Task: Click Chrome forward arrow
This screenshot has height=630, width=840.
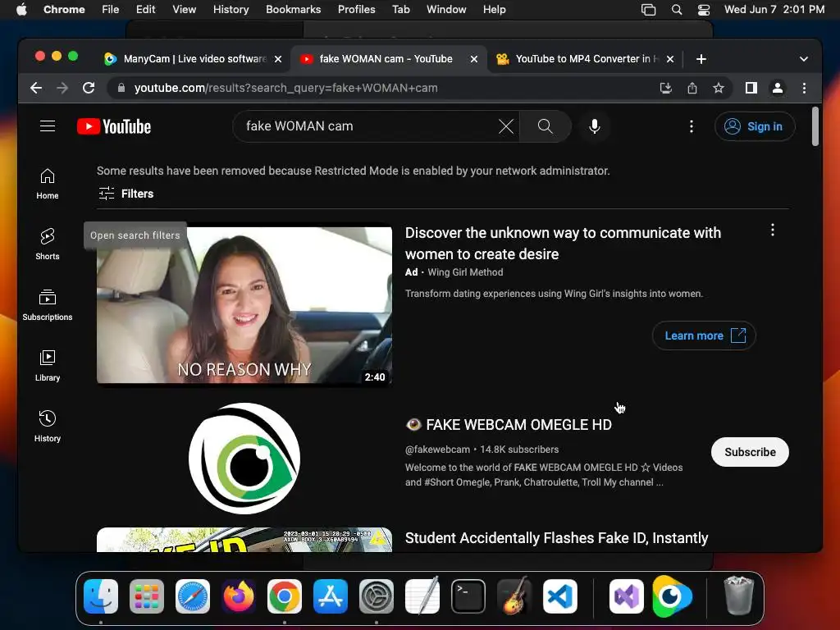Action: (x=62, y=88)
